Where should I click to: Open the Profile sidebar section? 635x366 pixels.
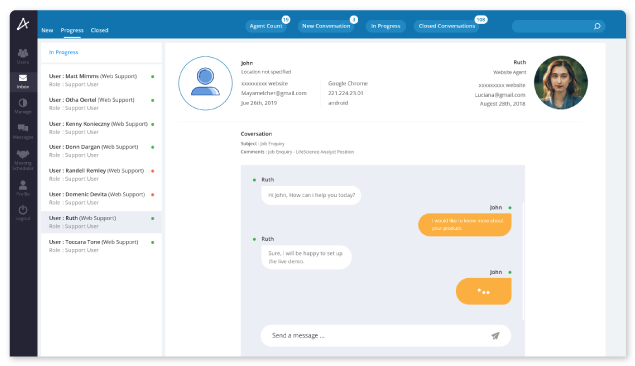click(x=23, y=188)
